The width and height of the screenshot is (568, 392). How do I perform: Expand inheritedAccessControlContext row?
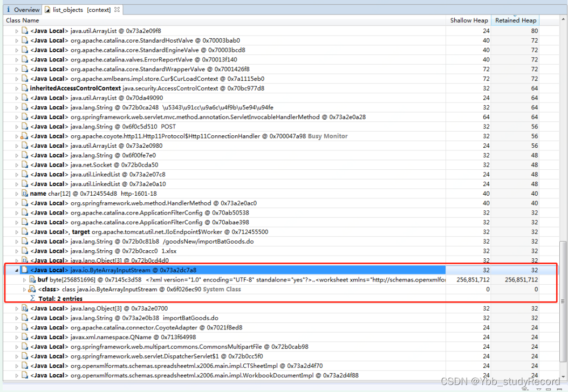click(17, 88)
